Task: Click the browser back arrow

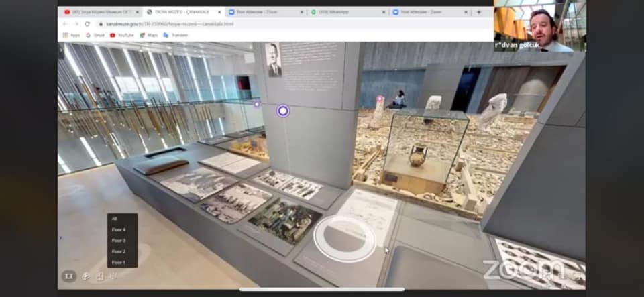Action: point(65,23)
